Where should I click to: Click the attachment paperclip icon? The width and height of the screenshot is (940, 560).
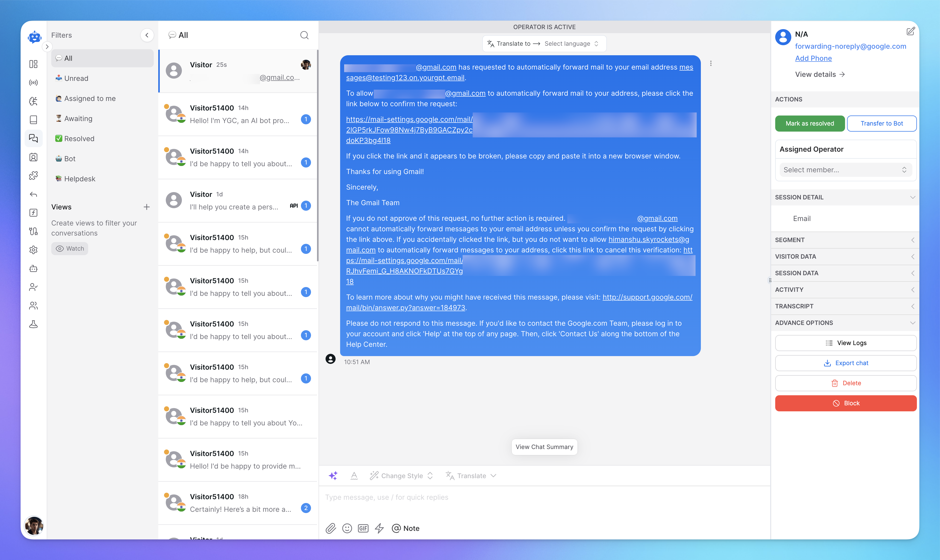[331, 528]
